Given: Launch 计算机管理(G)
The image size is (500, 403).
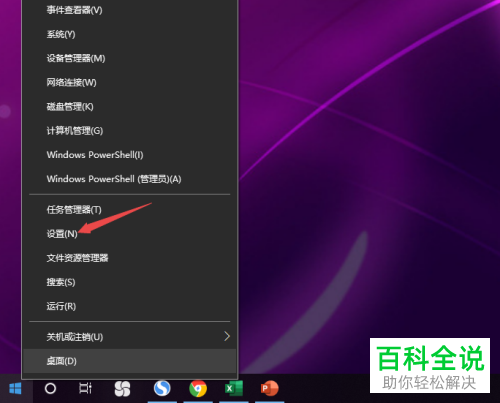Looking at the screenshot, I should tap(130, 131).
